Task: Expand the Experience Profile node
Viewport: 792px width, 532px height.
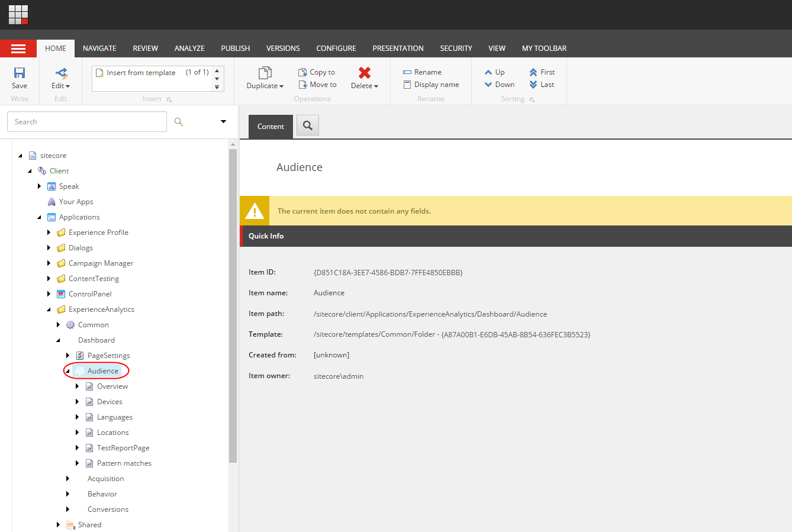Action: click(49, 233)
